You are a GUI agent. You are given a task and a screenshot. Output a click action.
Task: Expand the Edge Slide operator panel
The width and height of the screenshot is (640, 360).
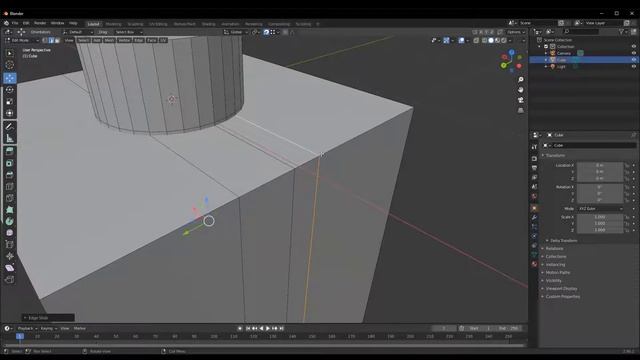[x=48, y=318]
